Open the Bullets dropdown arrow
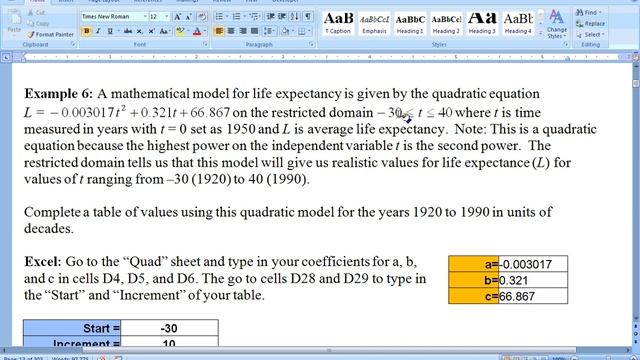This screenshot has height=360, width=640. point(227,16)
